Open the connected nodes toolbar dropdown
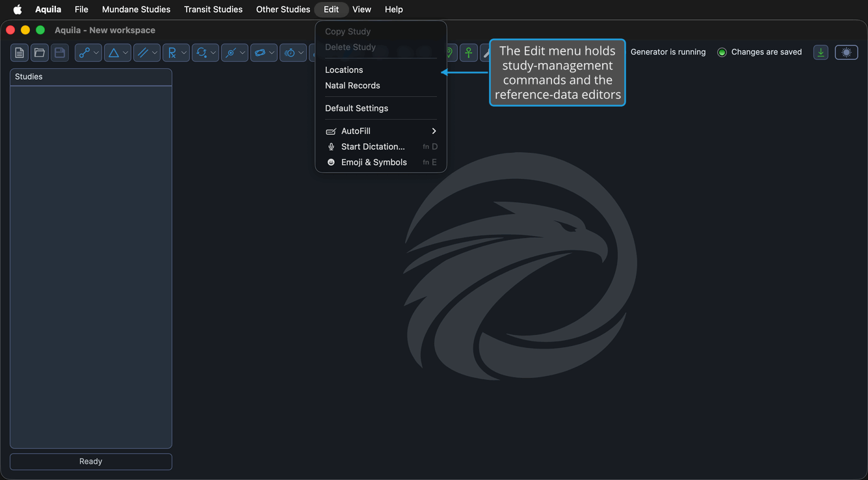The width and height of the screenshot is (868, 480). (x=88, y=53)
